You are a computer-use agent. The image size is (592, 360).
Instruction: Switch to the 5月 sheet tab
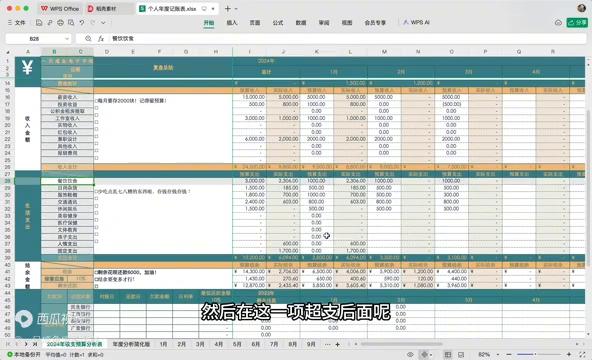pos(237,344)
